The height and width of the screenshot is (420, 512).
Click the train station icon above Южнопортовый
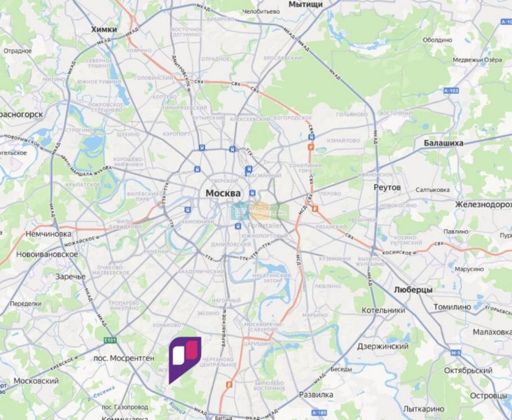tap(238, 226)
